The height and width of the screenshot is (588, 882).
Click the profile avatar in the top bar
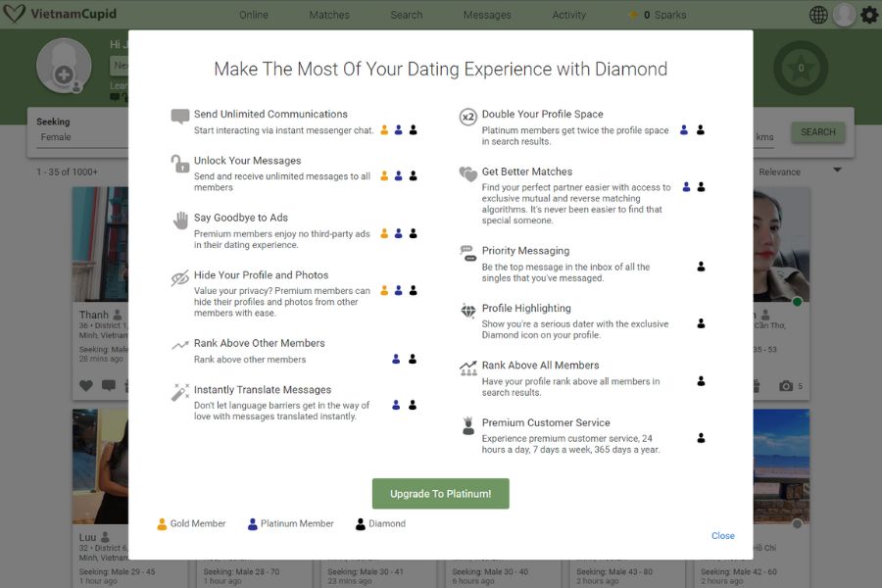pos(844,15)
